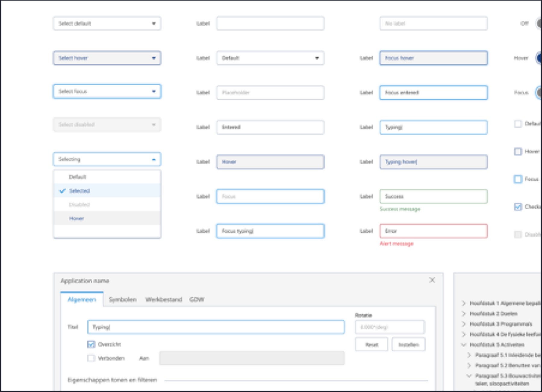Close the Application name dialog

(432, 280)
